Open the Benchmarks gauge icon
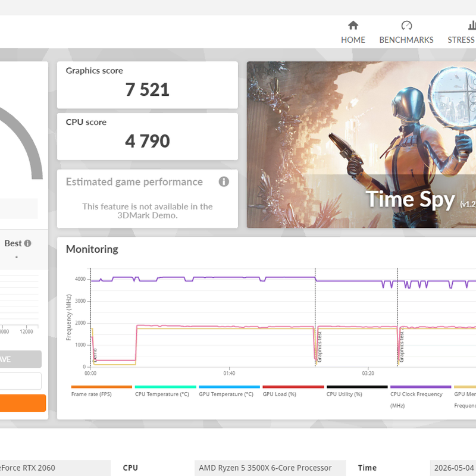476x476 pixels. (406, 25)
